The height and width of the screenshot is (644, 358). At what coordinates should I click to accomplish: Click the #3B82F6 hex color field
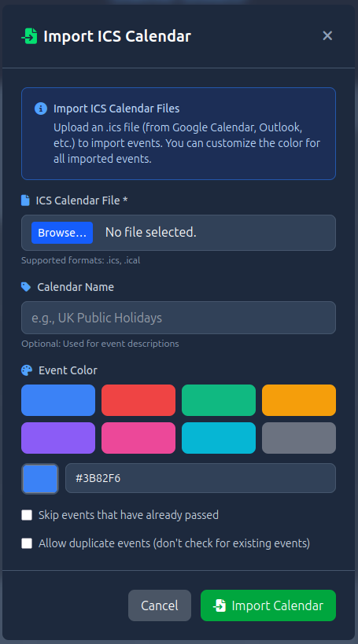point(201,478)
